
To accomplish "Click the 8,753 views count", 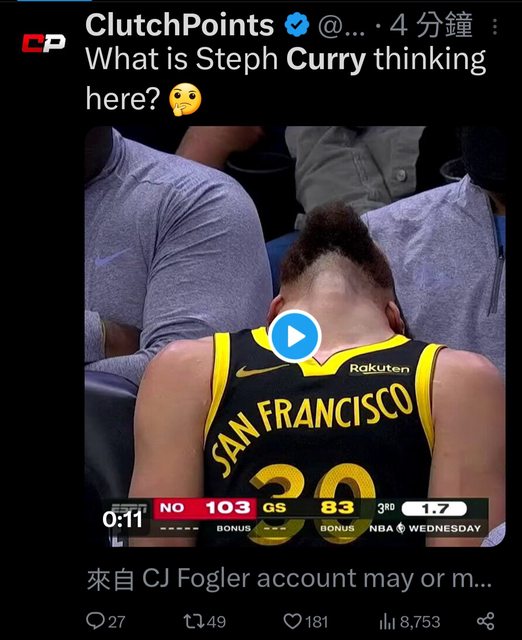I will [x=420, y=622].
